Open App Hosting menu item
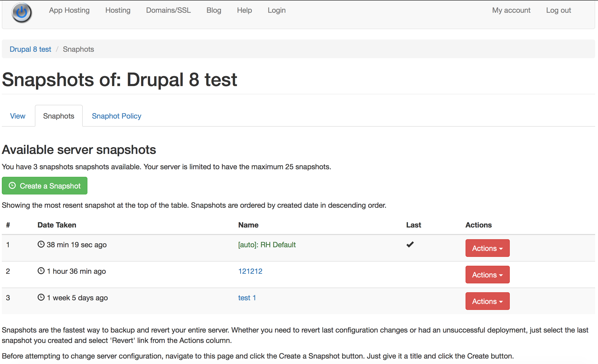 pyautogui.click(x=69, y=10)
